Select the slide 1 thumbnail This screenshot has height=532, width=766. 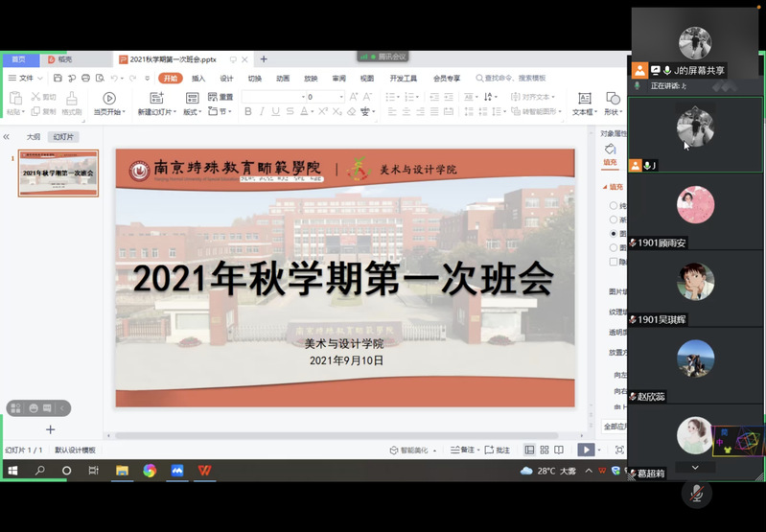coord(58,173)
